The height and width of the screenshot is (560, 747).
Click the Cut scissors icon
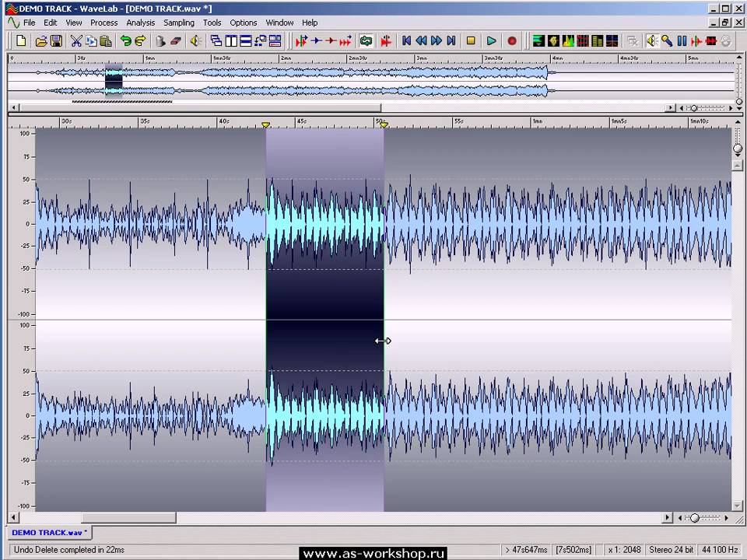[76, 41]
